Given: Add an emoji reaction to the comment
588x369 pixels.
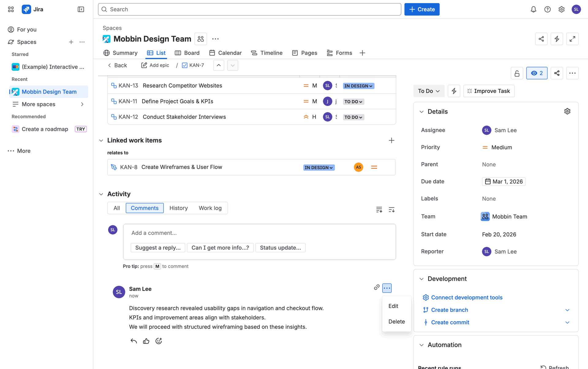Looking at the screenshot, I should (159, 341).
